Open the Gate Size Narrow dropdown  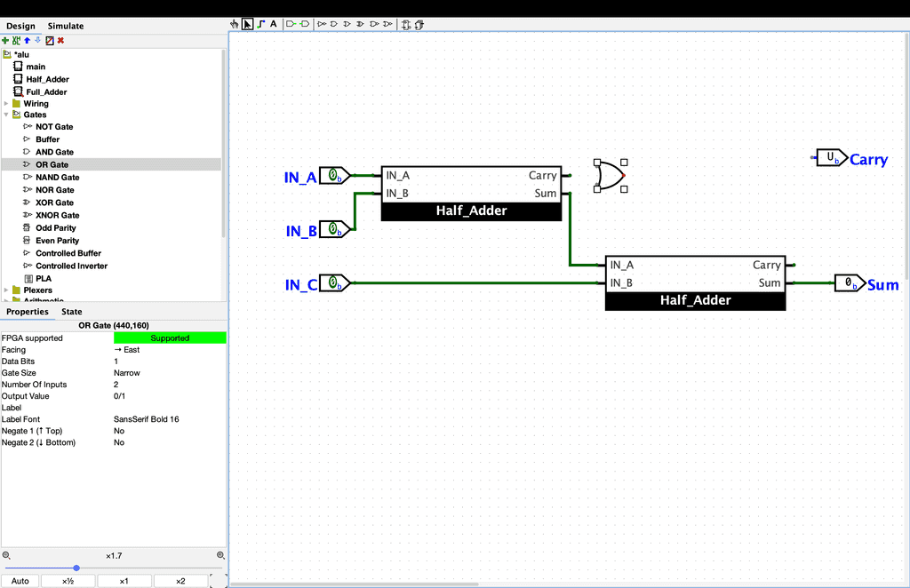pyautogui.click(x=169, y=373)
